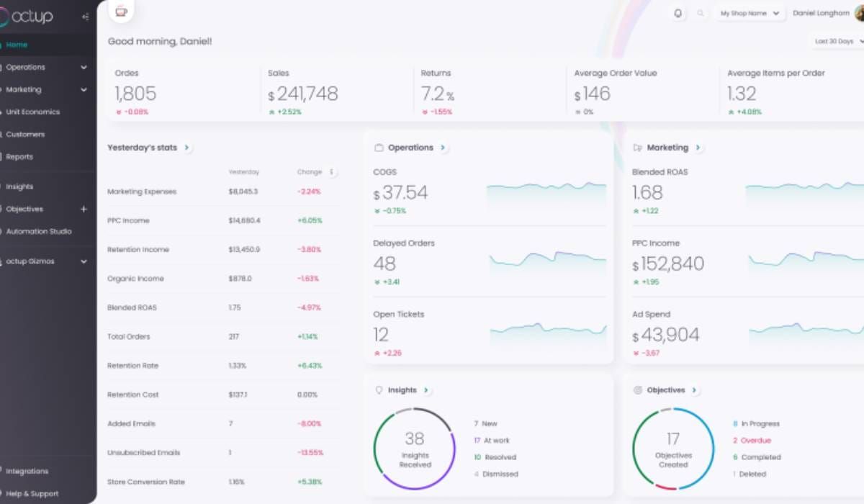Click the search magnifier icon

pos(701,13)
